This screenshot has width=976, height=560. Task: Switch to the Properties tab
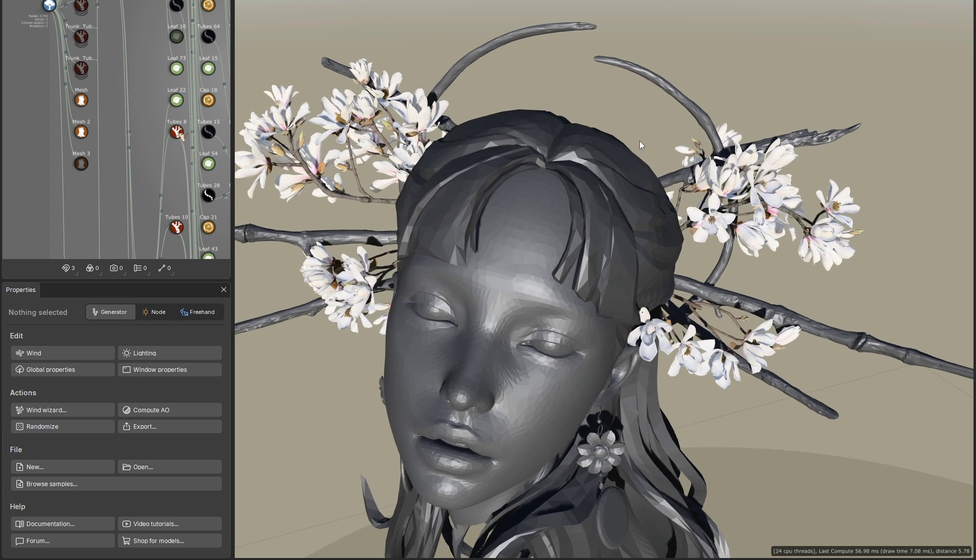(x=21, y=290)
